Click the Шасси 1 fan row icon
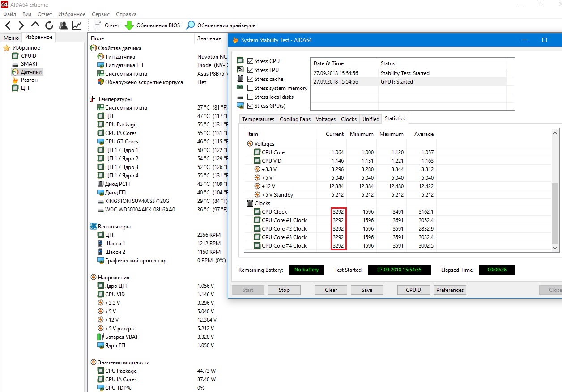562x392 pixels. click(101, 244)
